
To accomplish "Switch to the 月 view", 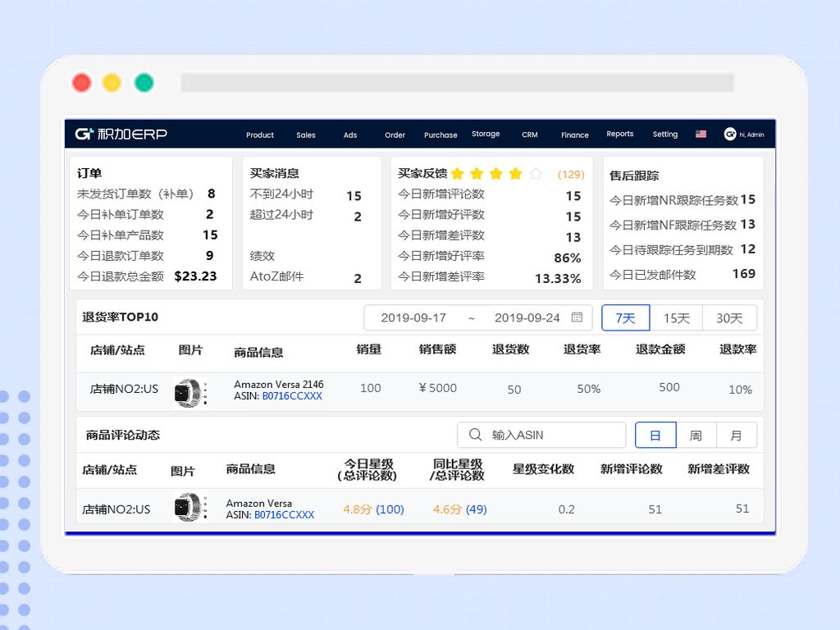I will (737, 435).
